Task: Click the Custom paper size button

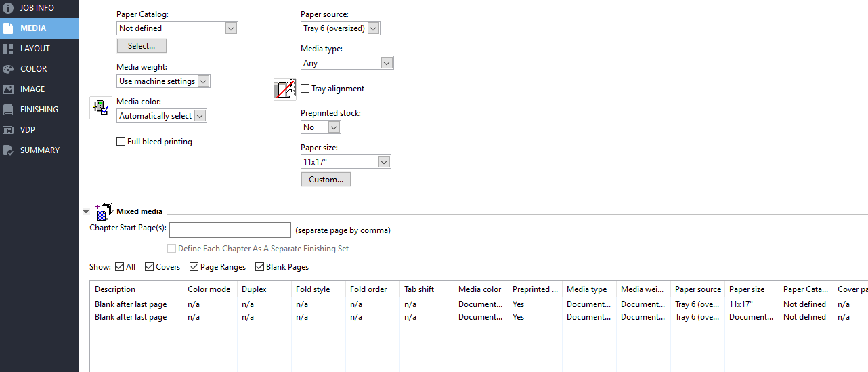Action: click(x=326, y=180)
